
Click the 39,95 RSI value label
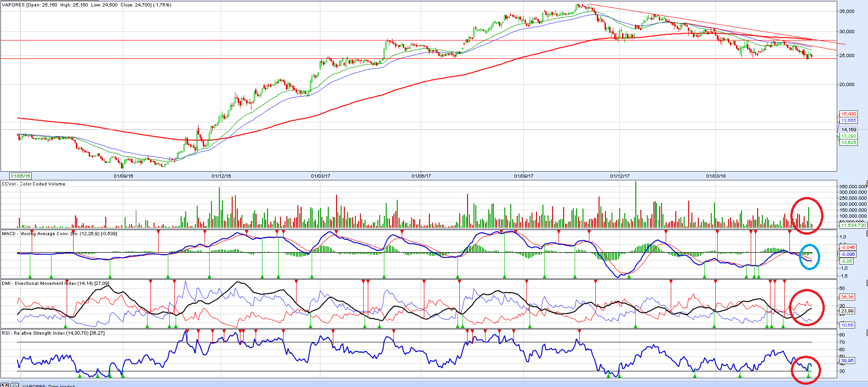tap(847, 361)
